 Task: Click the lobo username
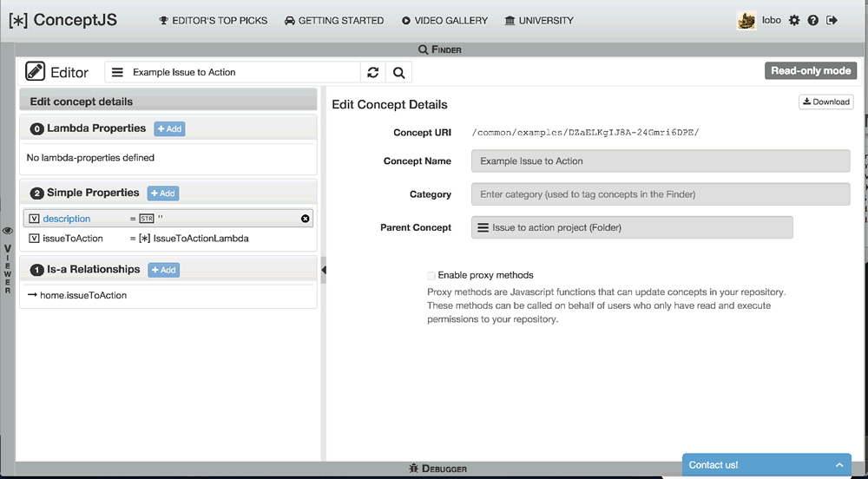click(771, 21)
